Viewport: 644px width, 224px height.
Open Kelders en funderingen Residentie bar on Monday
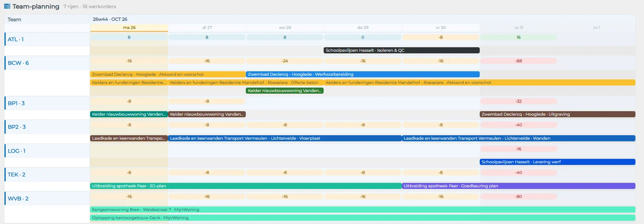[129, 83]
